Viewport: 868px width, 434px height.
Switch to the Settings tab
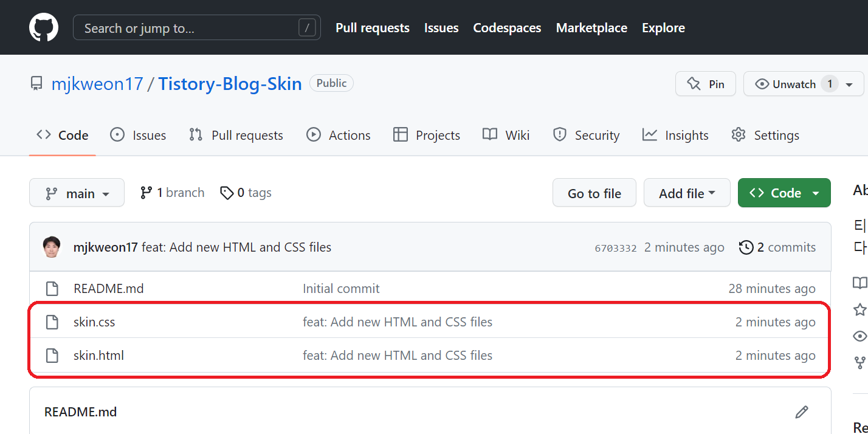(x=765, y=135)
